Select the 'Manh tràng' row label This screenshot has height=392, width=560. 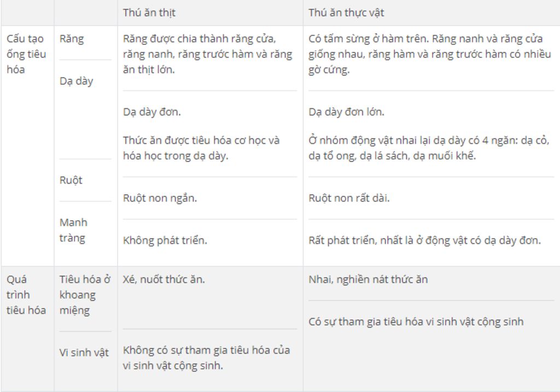(73, 230)
